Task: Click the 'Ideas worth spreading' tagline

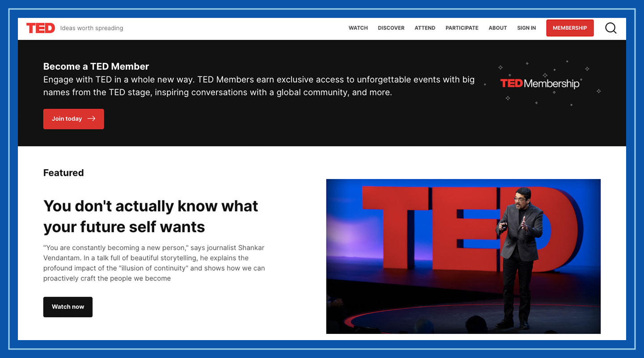Action: (91, 28)
